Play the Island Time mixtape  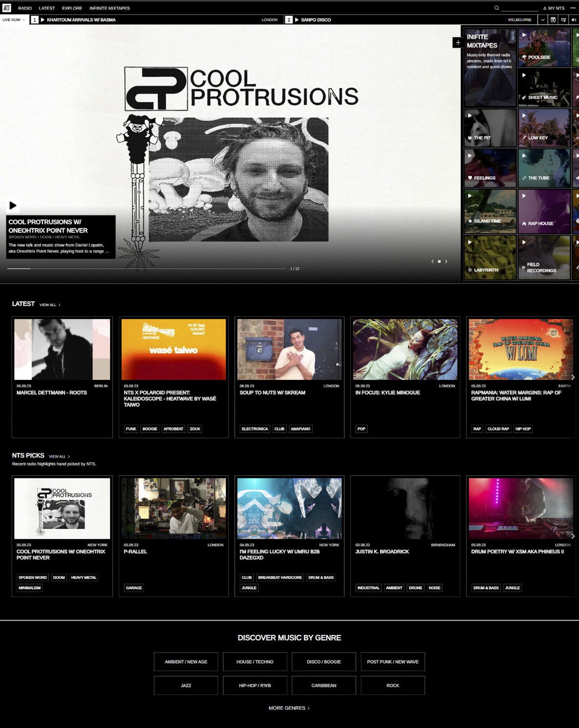point(470,196)
